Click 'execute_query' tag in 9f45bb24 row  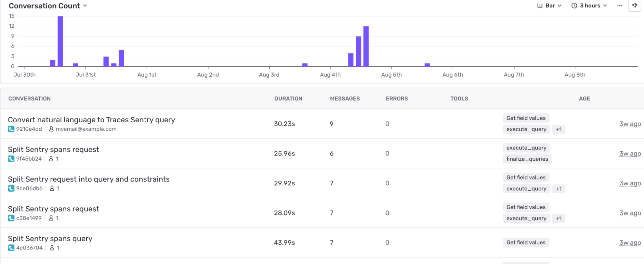526,148
